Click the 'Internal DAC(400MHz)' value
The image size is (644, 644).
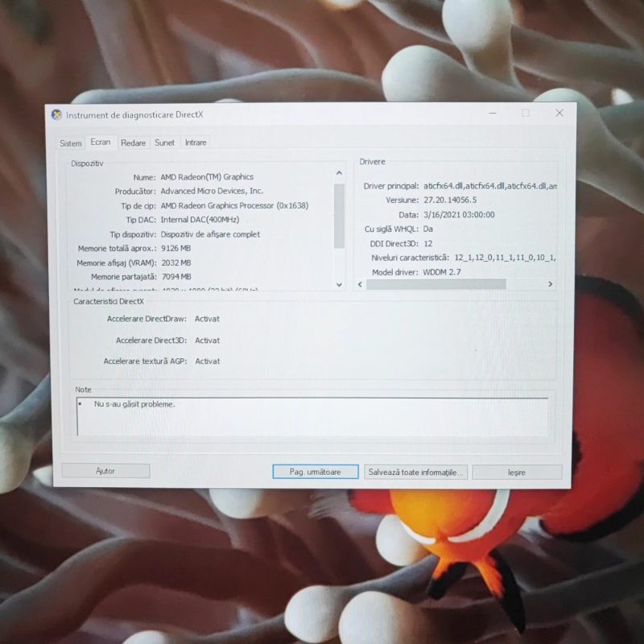(x=200, y=220)
